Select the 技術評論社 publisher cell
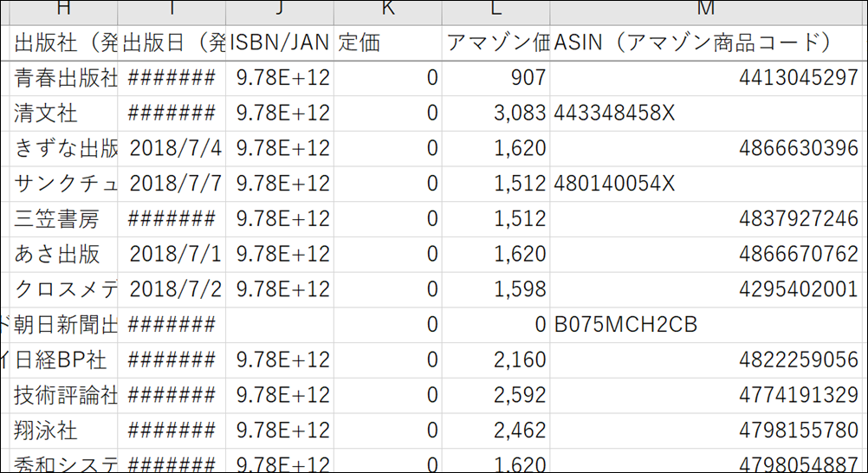The height and width of the screenshot is (473, 868). click(63, 395)
